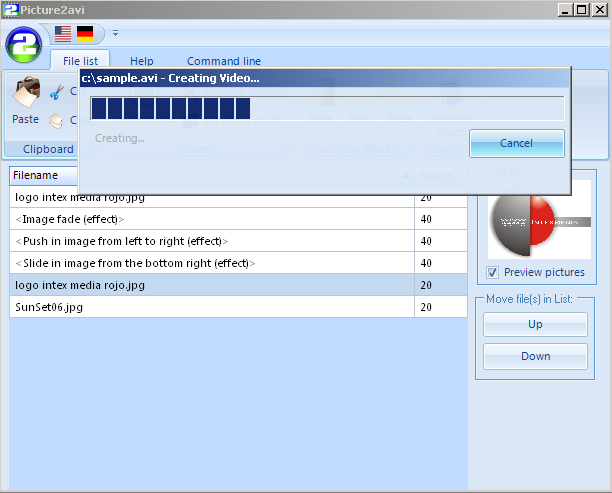This screenshot has width=612, height=493.
Task: Click frame count 40 of Image fade effect
Action: 426,219
